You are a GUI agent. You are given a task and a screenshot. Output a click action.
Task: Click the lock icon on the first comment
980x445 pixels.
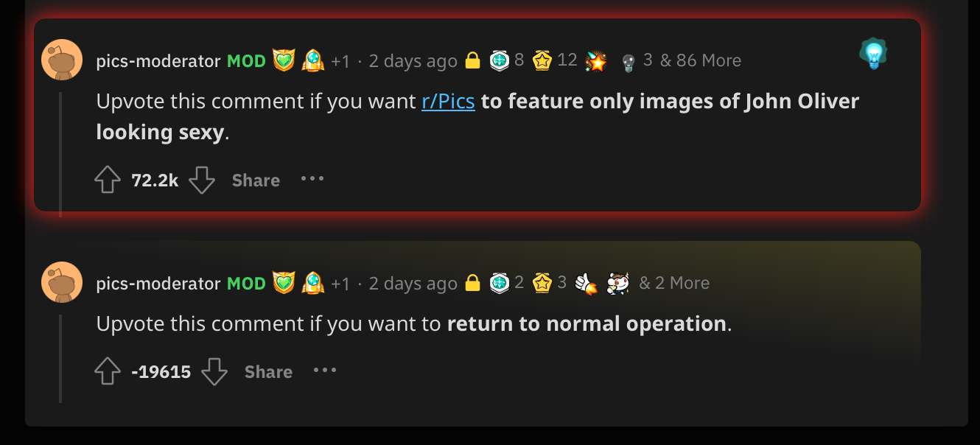(473, 60)
